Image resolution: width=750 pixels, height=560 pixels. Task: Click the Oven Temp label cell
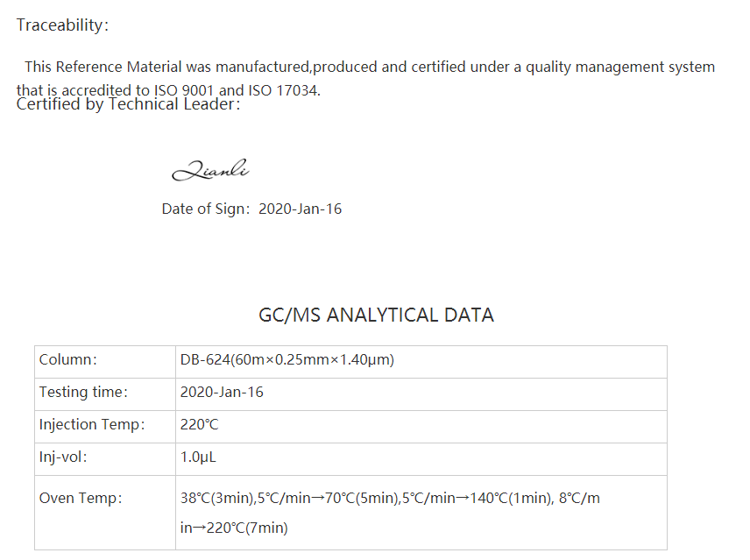105,513
